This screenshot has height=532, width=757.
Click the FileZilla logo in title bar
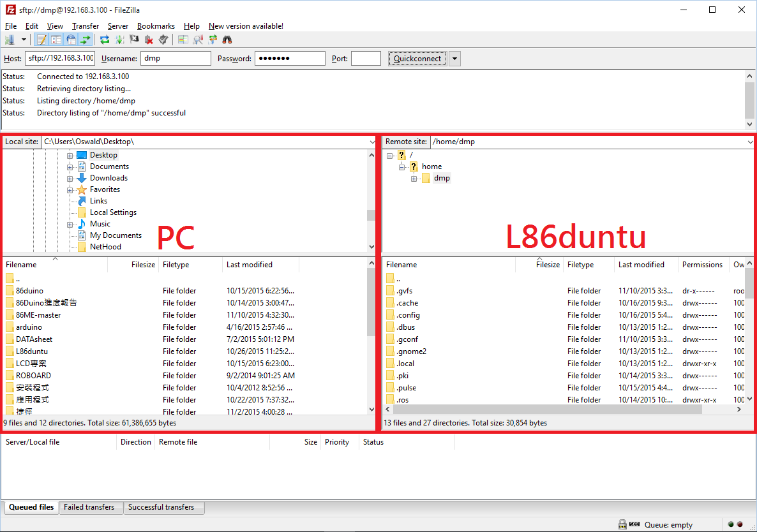click(10, 10)
